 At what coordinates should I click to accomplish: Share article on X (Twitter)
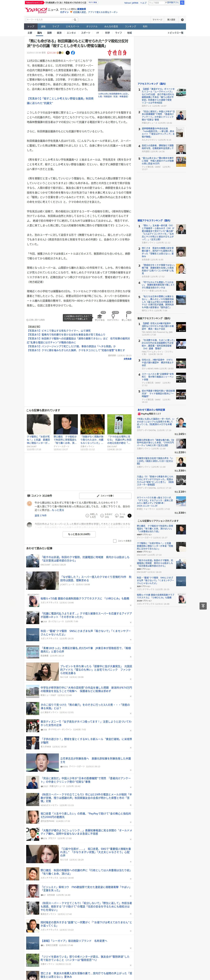pos(68,53)
